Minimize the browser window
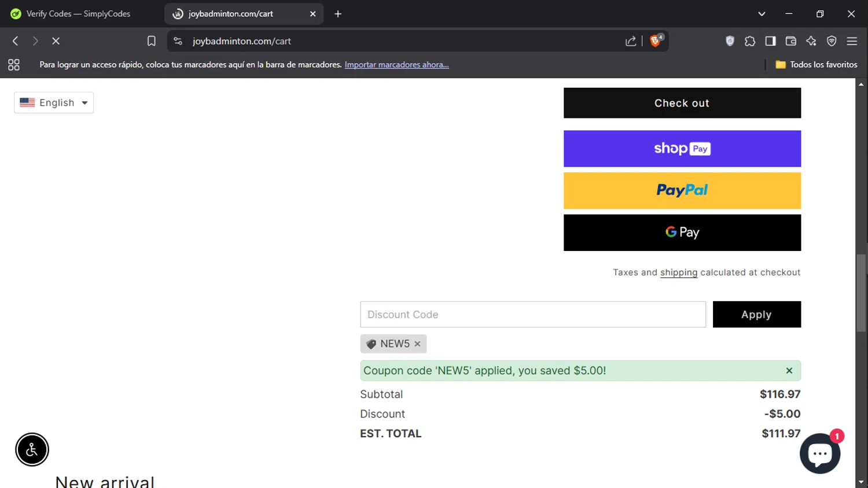 789,14
